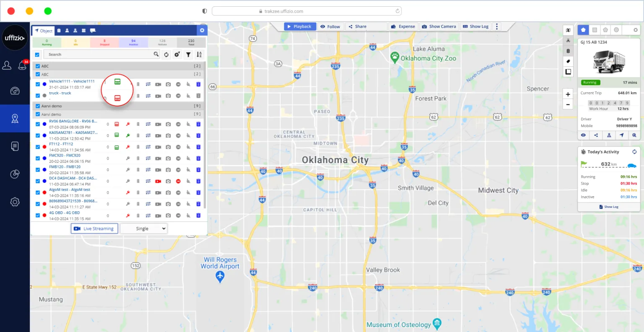This screenshot has width=644, height=332.
Task: Uncheck the FT112 vehicle checkbox
Action: point(38,147)
